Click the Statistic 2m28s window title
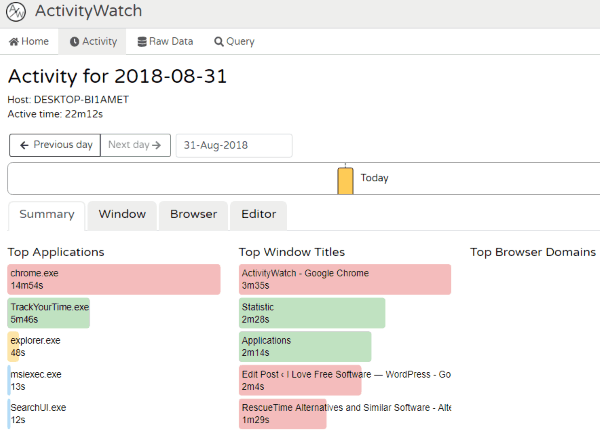This screenshot has height=432, width=600. click(x=312, y=313)
